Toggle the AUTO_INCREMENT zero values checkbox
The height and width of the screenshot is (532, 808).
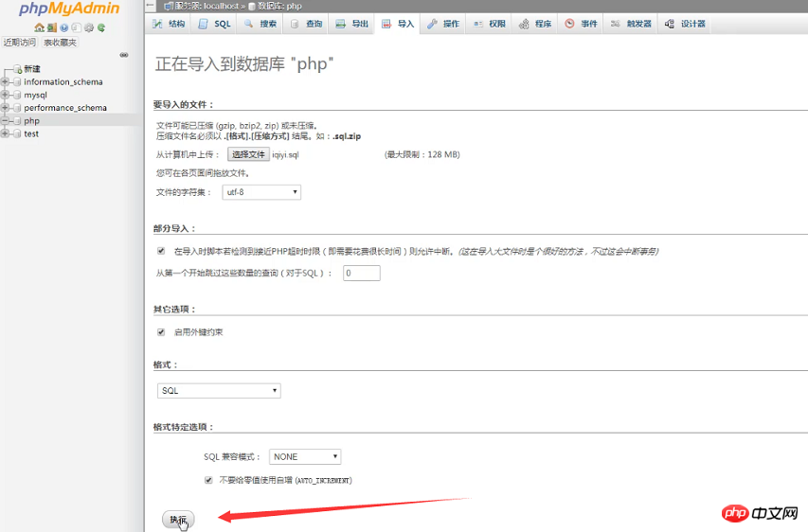coord(208,480)
